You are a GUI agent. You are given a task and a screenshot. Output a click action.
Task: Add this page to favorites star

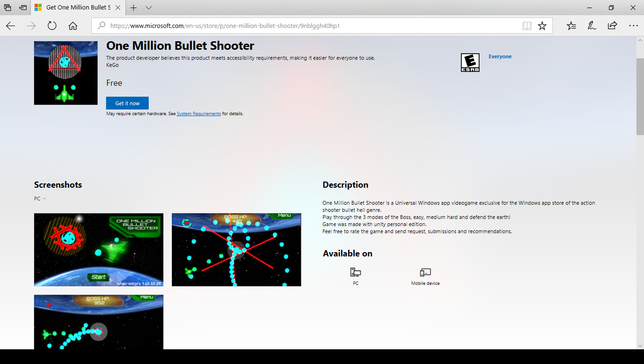coord(542,26)
